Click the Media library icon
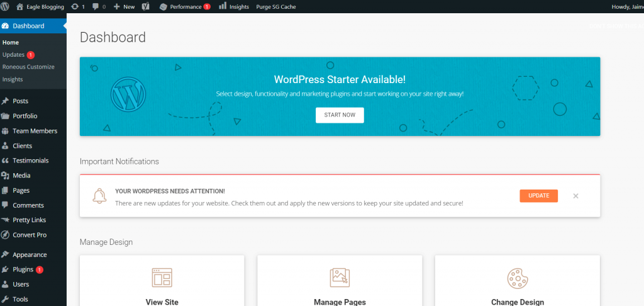Screen dimensions: 644x306 pyautogui.click(x=5, y=176)
